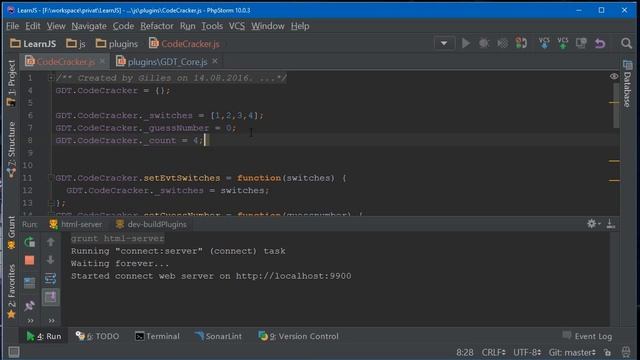
Task: Click the Rerun icon in Run panel
Action: (x=29, y=242)
